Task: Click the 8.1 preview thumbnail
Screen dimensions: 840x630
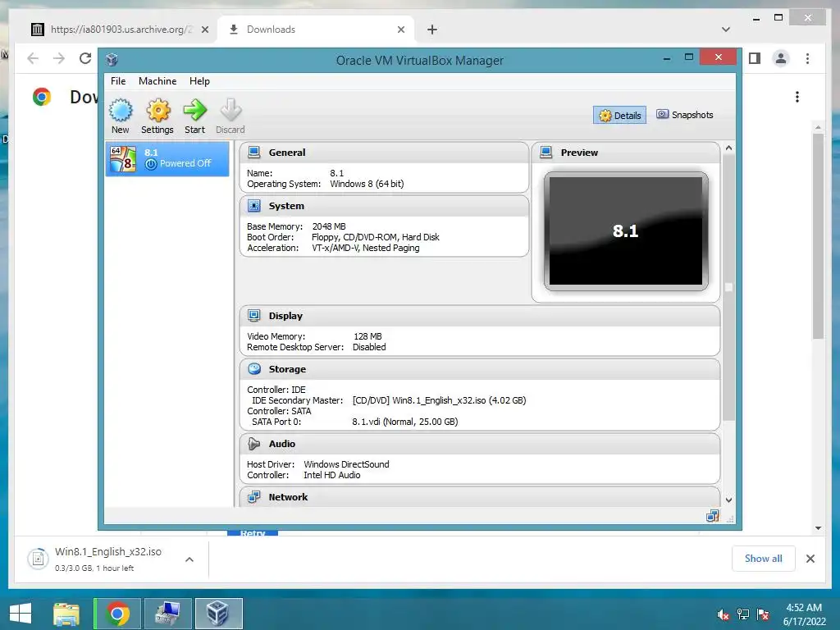Action: [x=626, y=231]
